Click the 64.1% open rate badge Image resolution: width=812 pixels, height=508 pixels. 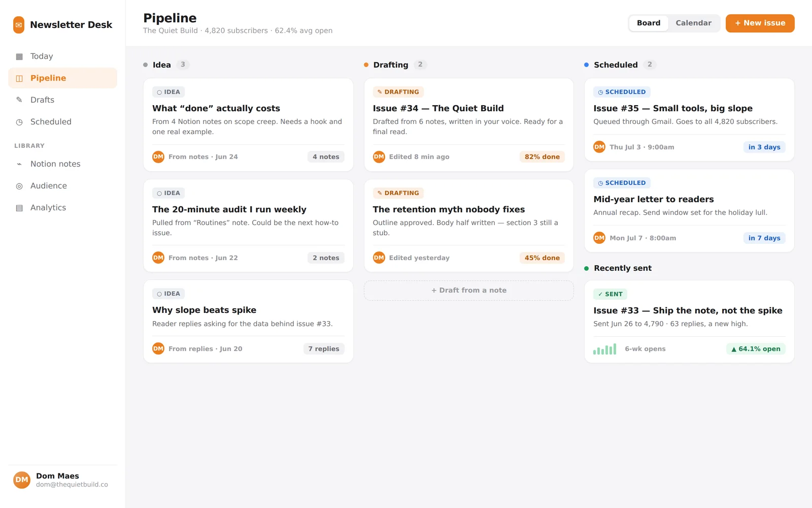tap(756, 349)
